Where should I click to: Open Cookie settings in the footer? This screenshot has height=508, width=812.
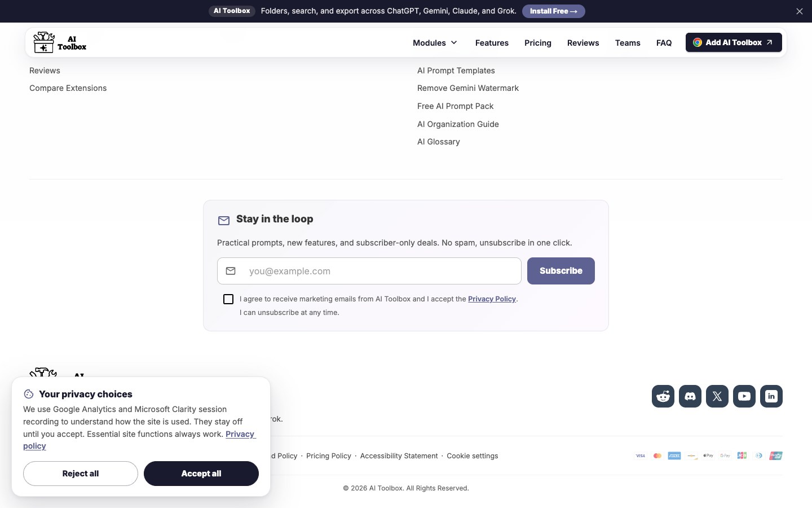click(473, 456)
